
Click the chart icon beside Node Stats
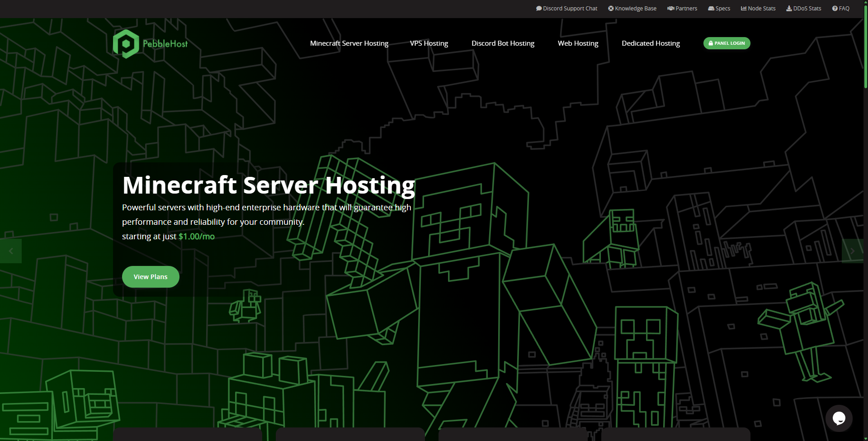click(744, 9)
